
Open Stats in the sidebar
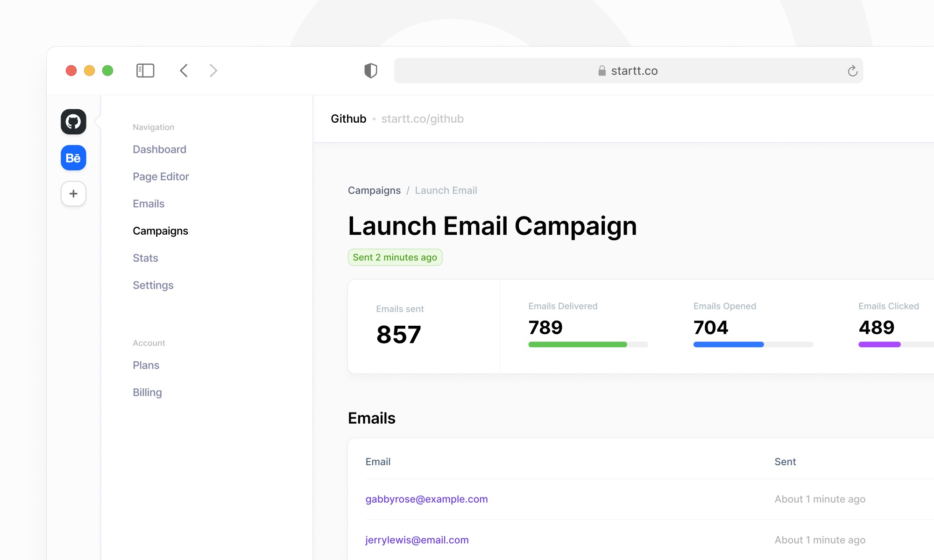pyautogui.click(x=145, y=258)
